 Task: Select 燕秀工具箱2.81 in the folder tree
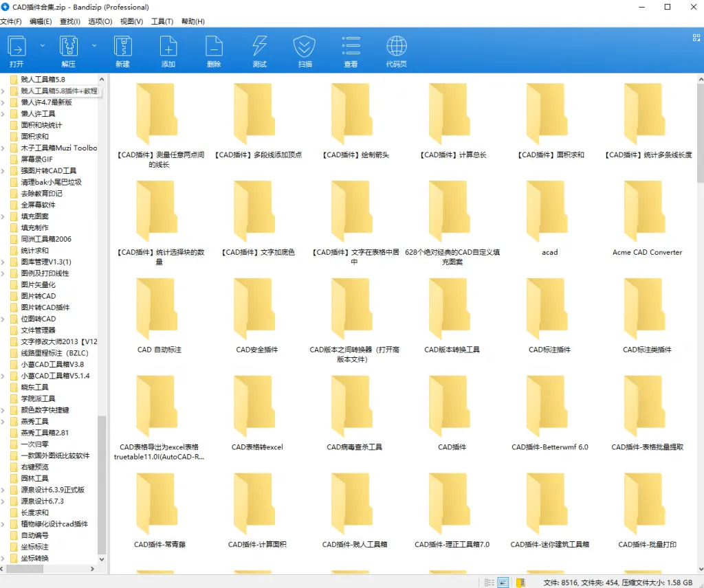(x=45, y=433)
